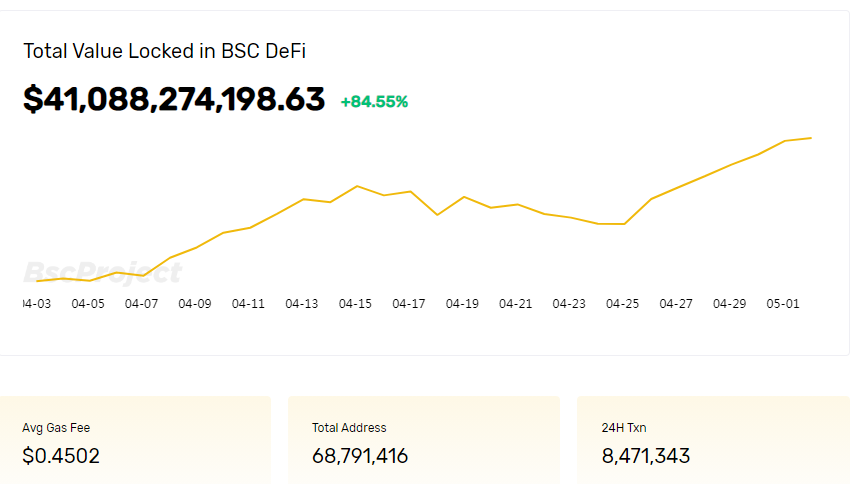The height and width of the screenshot is (484, 856).
Task: Select the 04-03 date label on chart axis
Action: pyautogui.click(x=37, y=304)
